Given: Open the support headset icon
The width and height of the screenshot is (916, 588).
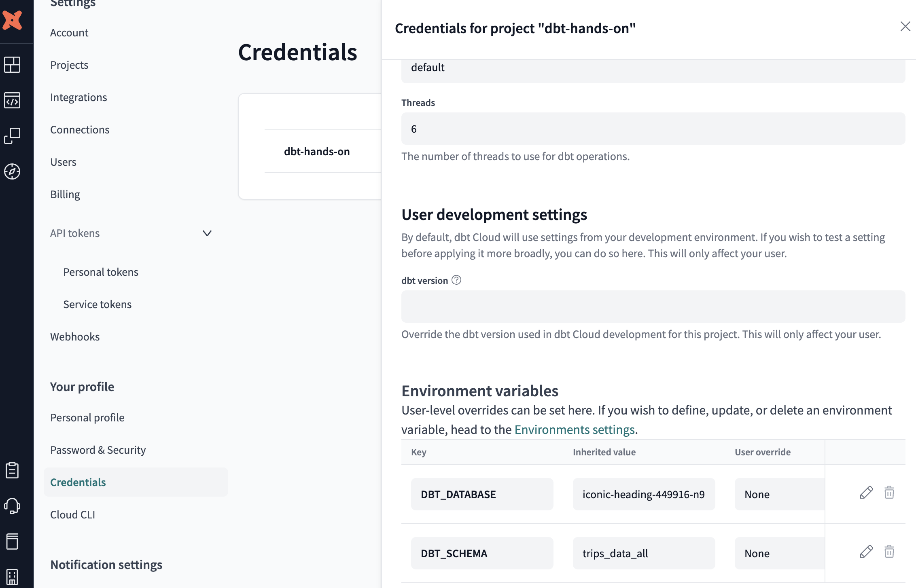Looking at the screenshot, I should click(12, 506).
